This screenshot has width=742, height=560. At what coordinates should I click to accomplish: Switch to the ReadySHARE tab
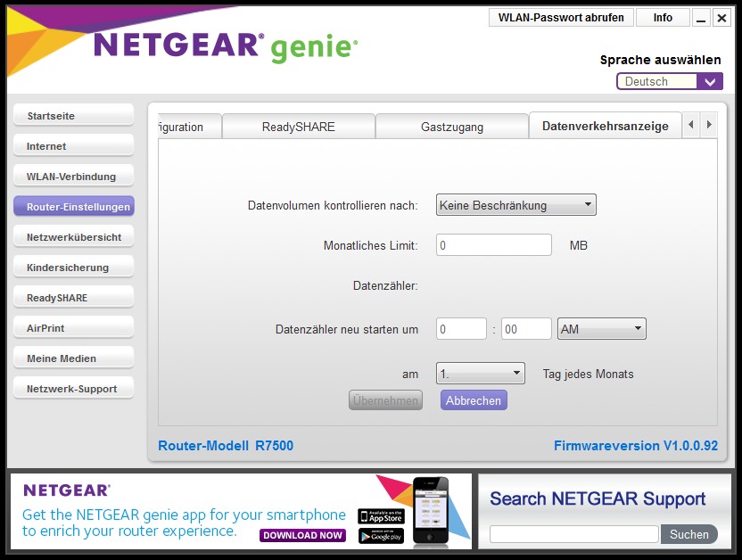pyautogui.click(x=299, y=127)
